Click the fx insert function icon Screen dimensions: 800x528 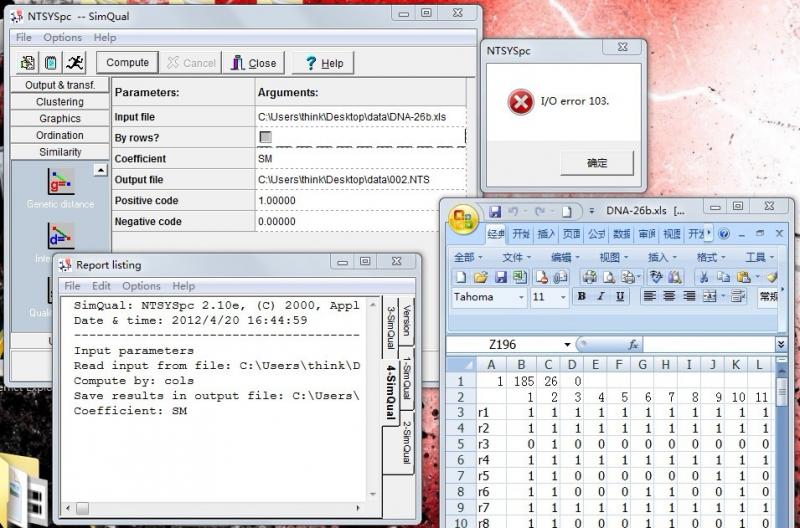633,345
